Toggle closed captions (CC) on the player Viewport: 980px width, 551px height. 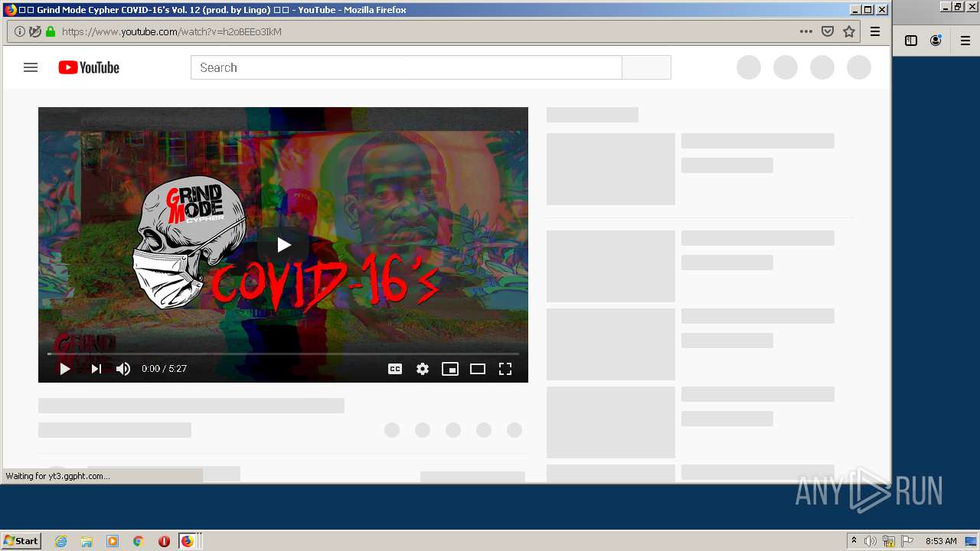[395, 369]
